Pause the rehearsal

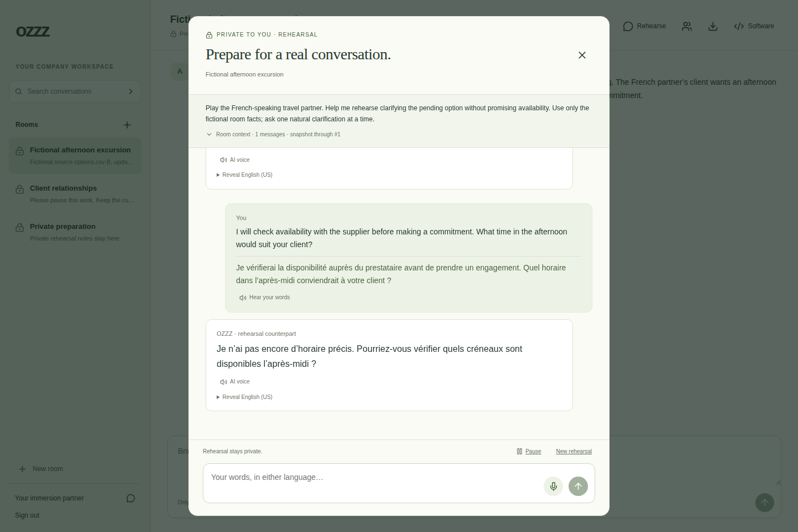click(x=529, y=452)
